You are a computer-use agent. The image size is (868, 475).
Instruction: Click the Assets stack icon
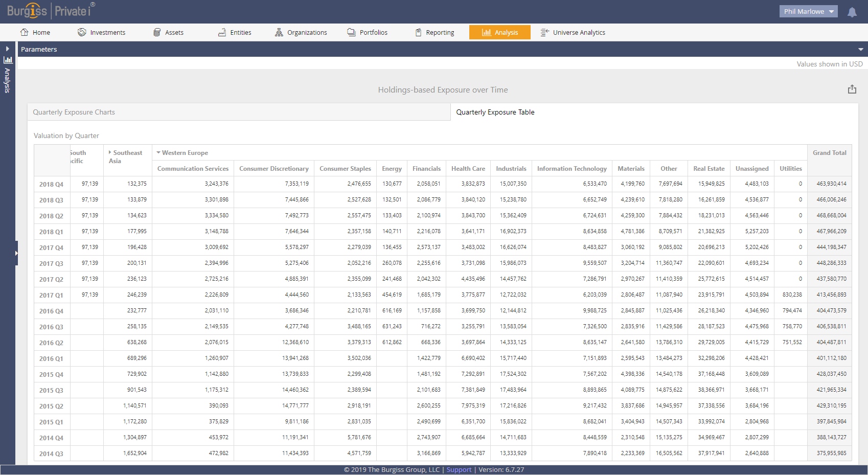(x=157, y=32)
